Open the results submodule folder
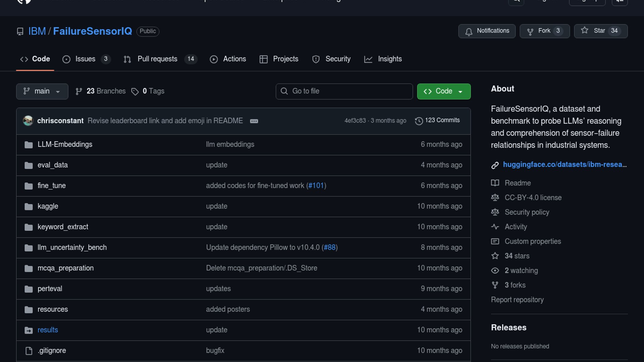This screenshot has height=362, width=644. [48, 330]
